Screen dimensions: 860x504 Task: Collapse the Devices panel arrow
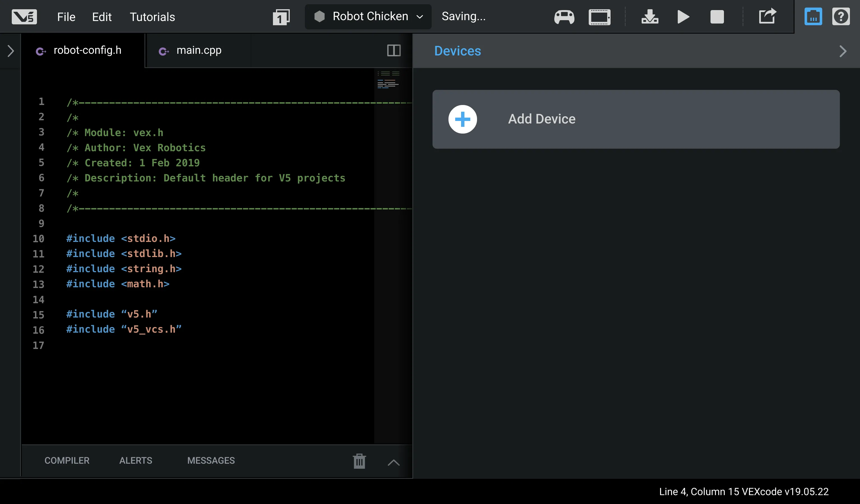(843, 51)
